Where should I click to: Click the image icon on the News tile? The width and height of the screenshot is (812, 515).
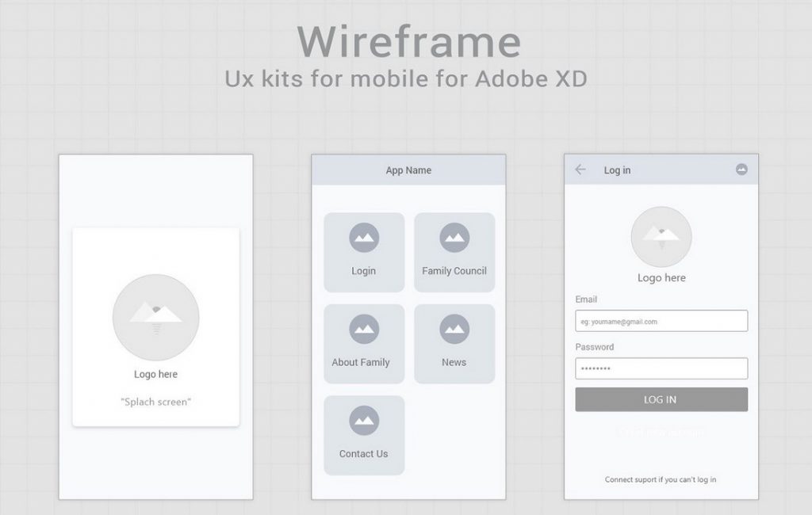click(454, 329)
